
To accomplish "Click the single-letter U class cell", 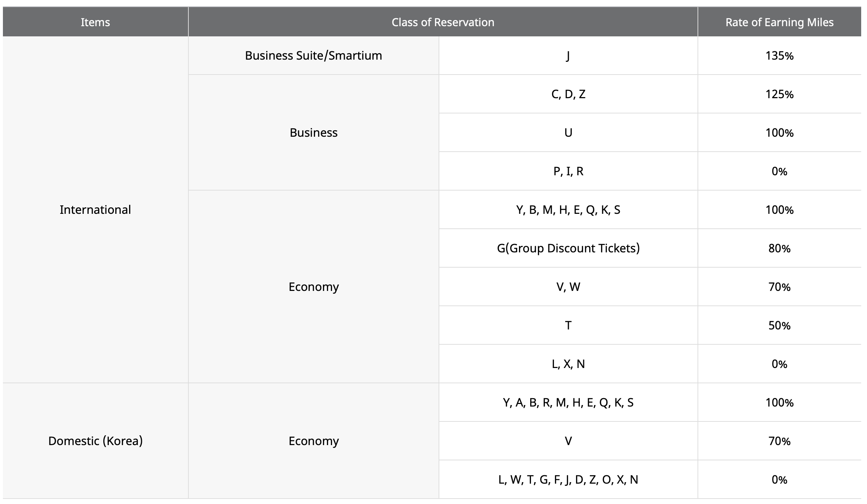I will pos(568,133).
